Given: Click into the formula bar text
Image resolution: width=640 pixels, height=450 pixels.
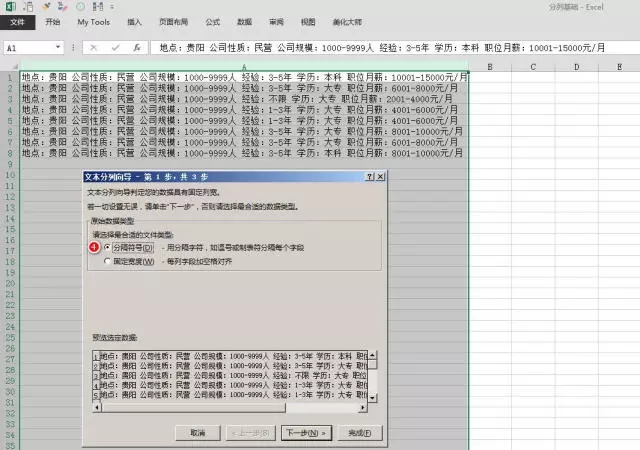Looking at the screenshot, I should click(394, 48).
